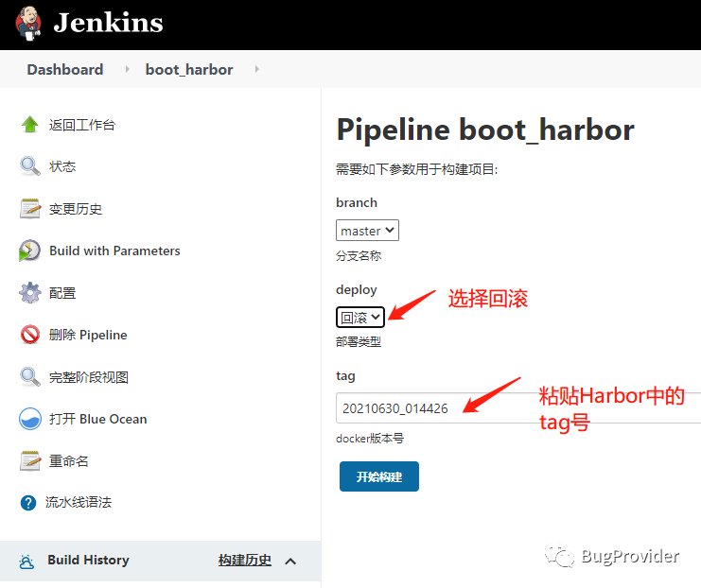Click the 开始构建 button

378,476
